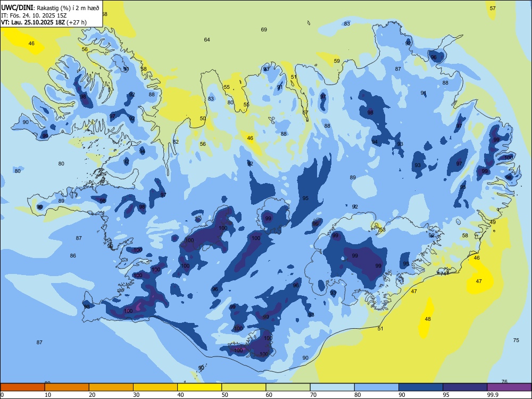The height and width of the screenshot is (399, 532).
Task: Click the purple legend swatch above 99.9
Action: pos(509,387)
